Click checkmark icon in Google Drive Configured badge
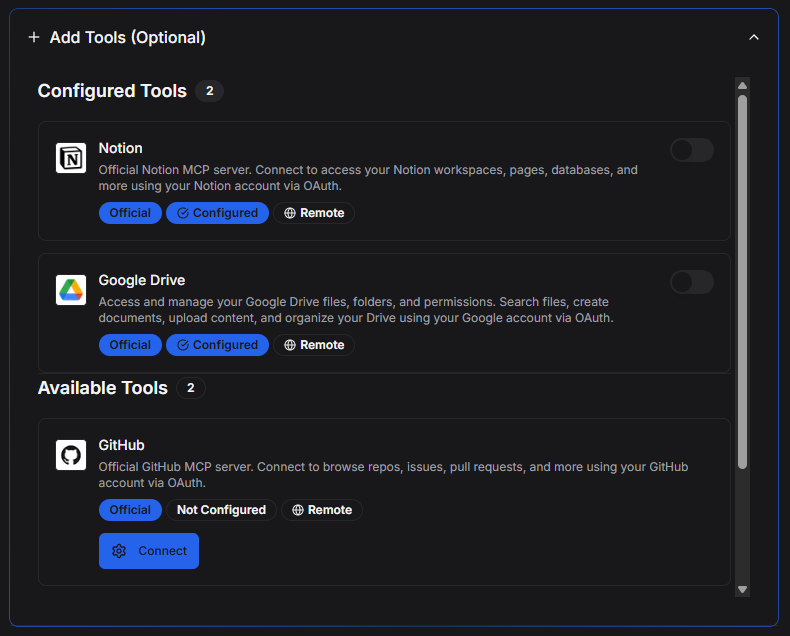Image resolution: width=790 pixels, height=636 pixels. point(182,345)
